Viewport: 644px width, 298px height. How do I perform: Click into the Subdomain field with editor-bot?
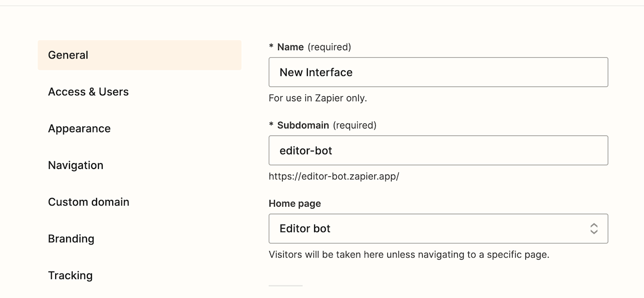coord(438,151)
